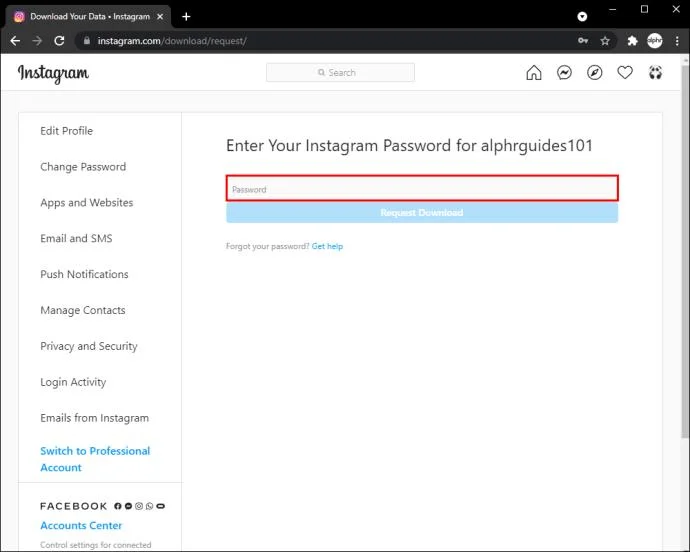Image resolution: width=690 pixels, height=552 pixels.
Task: Click the Get help link
Action: (x=327, y=247)
